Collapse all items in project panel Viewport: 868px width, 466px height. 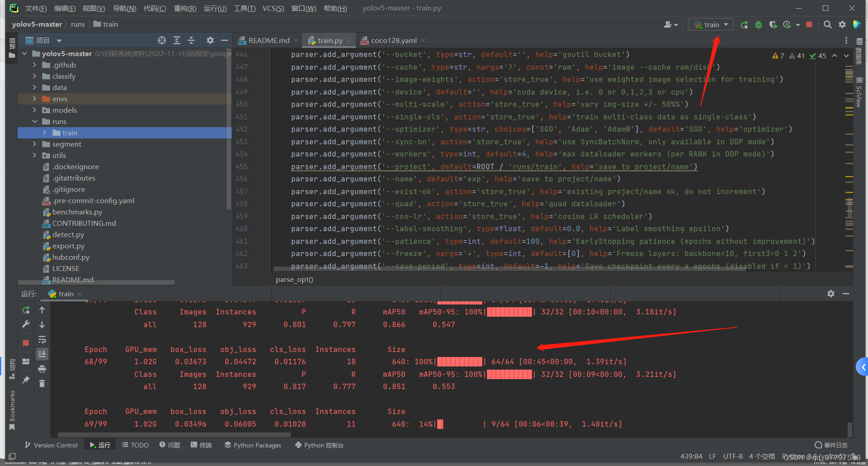191,40
